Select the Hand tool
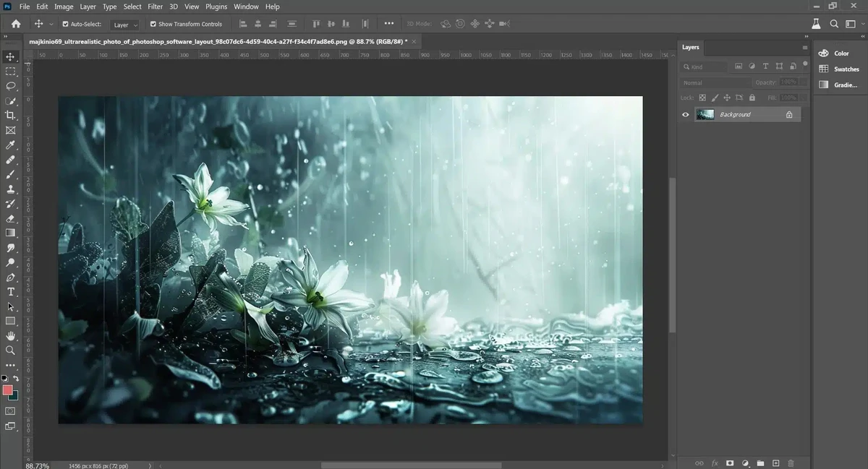 11,336
